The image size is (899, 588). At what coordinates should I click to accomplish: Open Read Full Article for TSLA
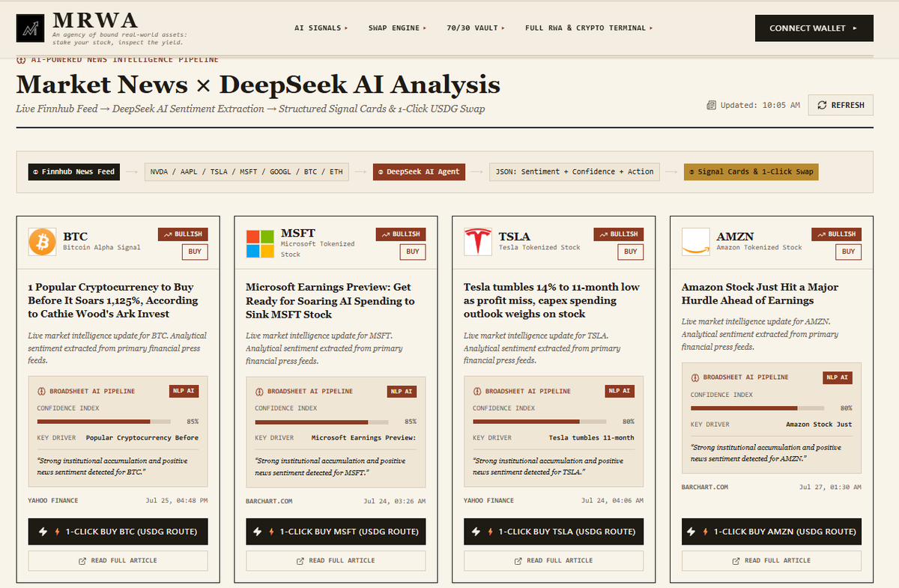[x=554, y=560]
